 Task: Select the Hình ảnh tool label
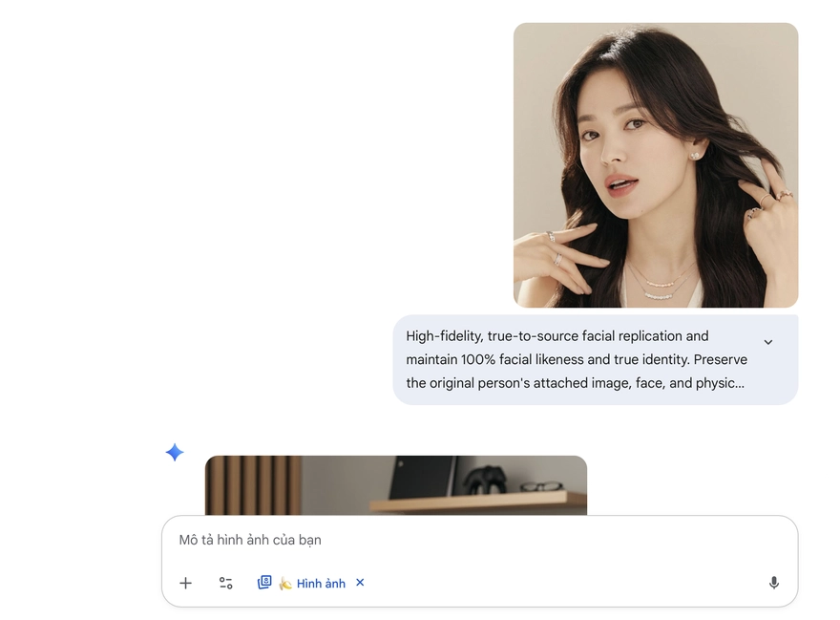321,584
